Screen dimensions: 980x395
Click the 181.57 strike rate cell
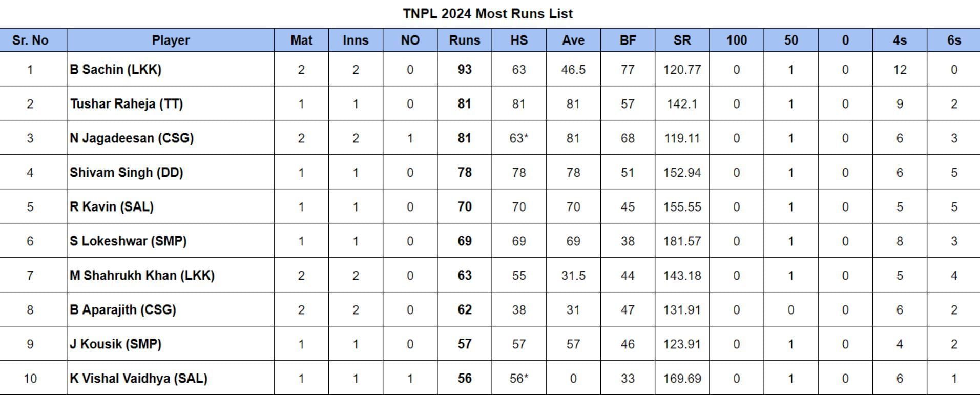(682, 241)
